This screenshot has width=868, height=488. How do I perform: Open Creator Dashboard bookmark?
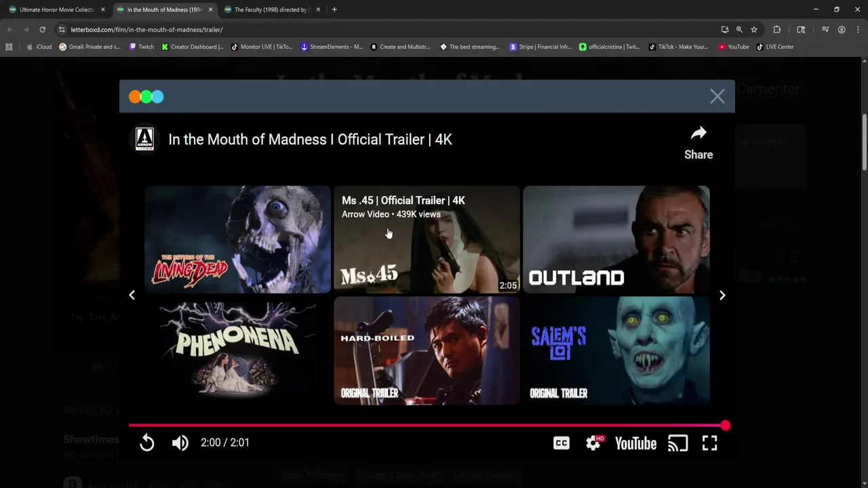(193, 47)
